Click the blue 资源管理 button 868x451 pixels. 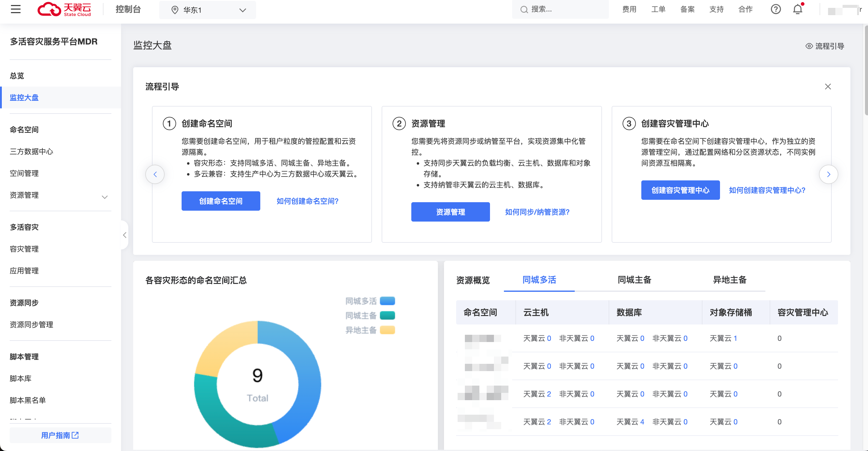451,212
